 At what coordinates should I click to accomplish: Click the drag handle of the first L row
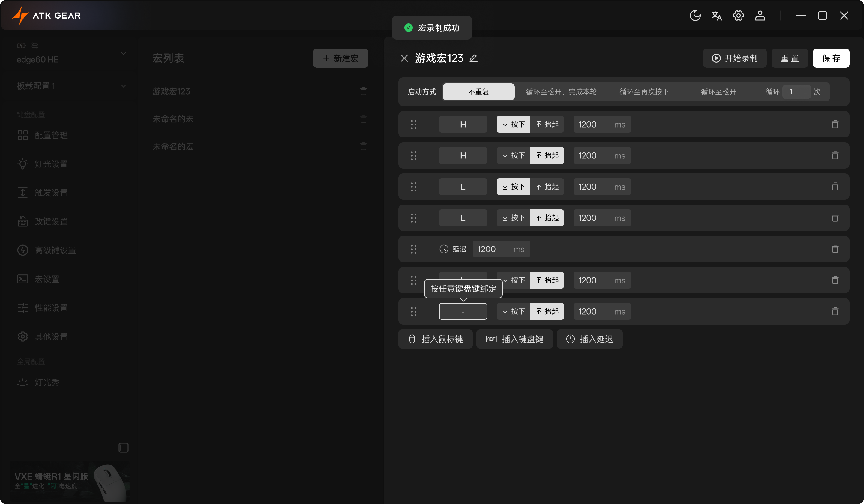(413, 187)
